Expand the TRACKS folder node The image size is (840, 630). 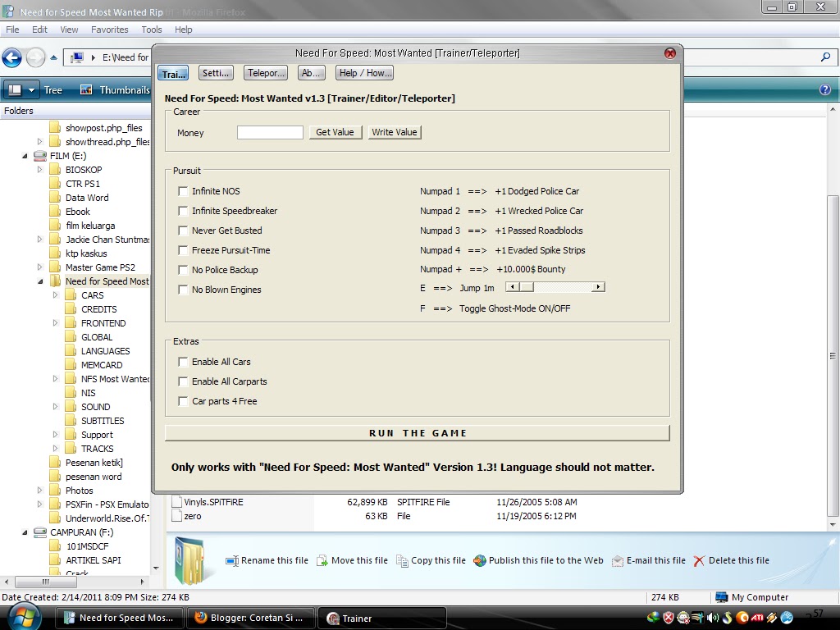click(55, 449)
